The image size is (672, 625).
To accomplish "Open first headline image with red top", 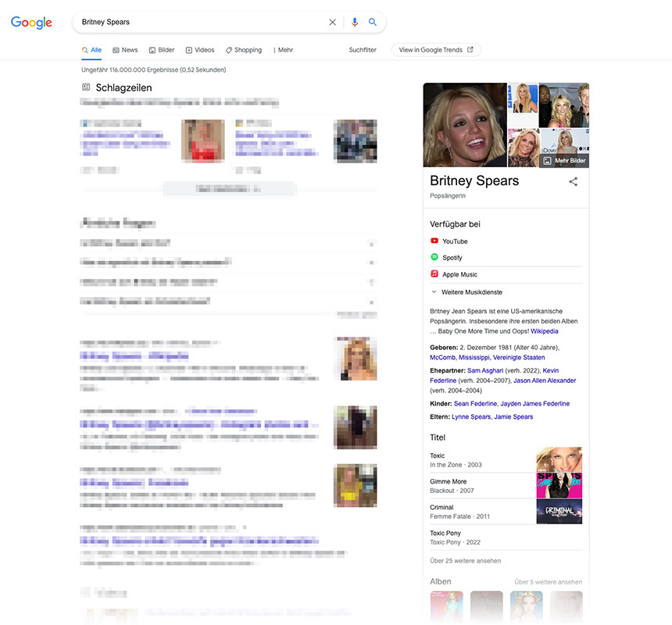I will (x=202, y=141).
